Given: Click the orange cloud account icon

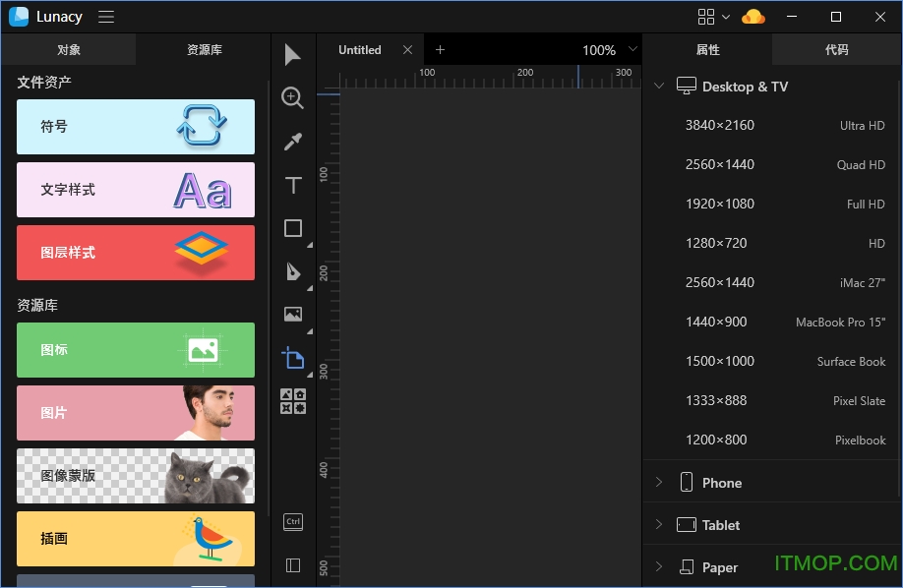Looking at the screenshot, I should (753, 17).
